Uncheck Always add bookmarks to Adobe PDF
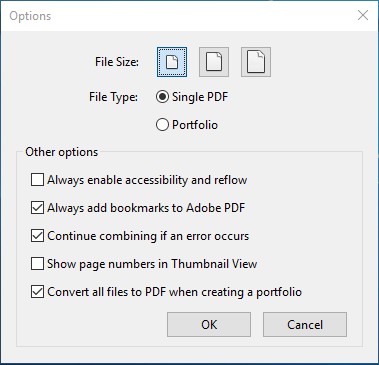This screenshot has height=365, width=379. [37, 208]
